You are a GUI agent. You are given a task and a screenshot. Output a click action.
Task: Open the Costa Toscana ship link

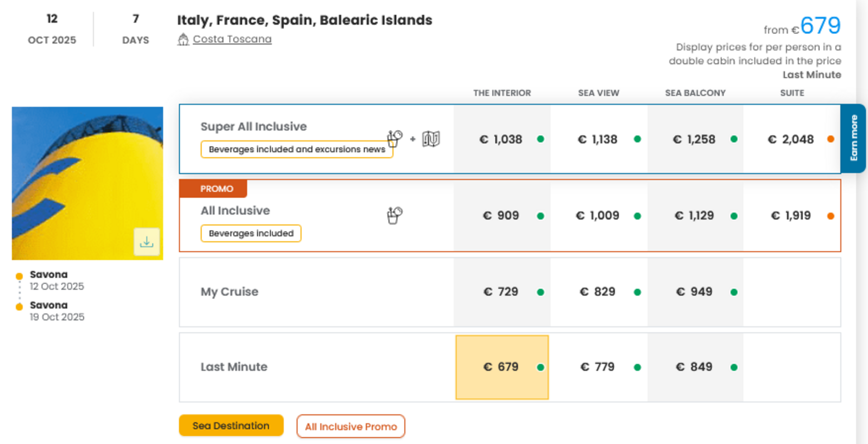232,39
